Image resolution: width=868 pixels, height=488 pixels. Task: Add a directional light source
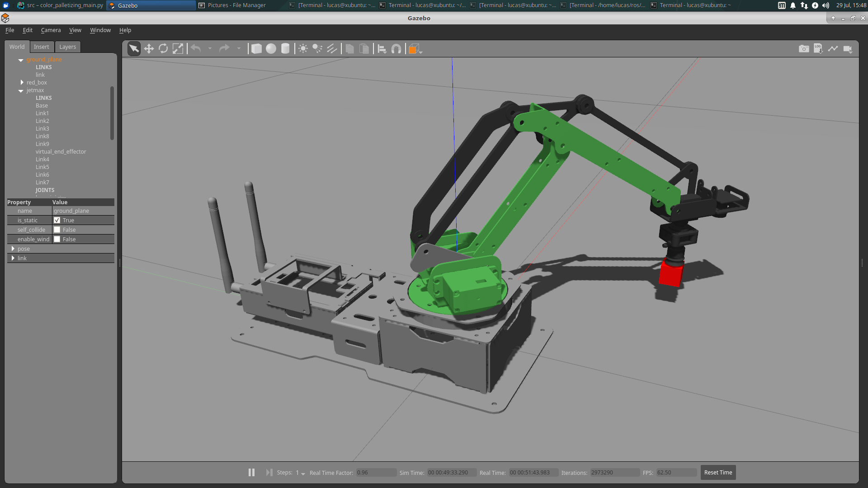[x=332, y=49]
